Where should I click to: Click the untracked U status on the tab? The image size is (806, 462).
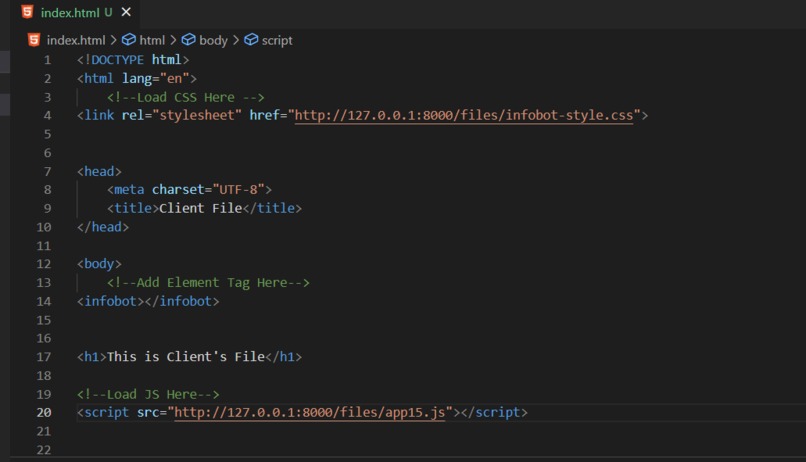(108, 12)
